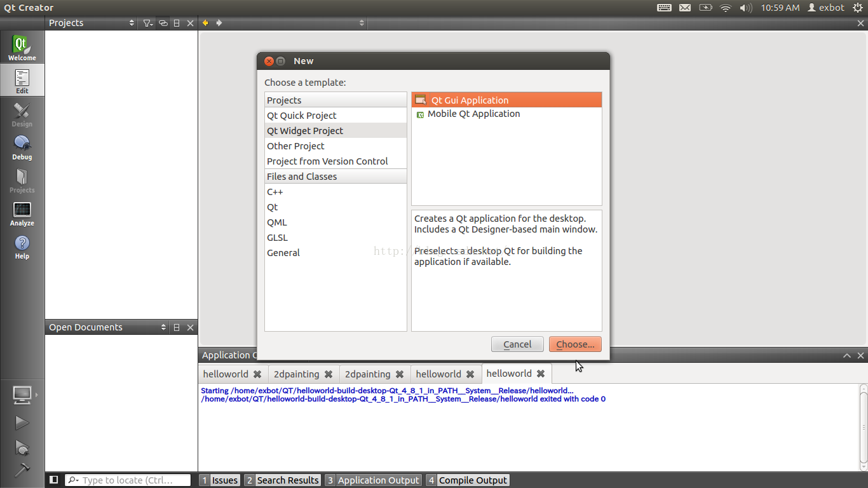Select the General category
This screenshot has height=488, width=868.
pos(336,253)
